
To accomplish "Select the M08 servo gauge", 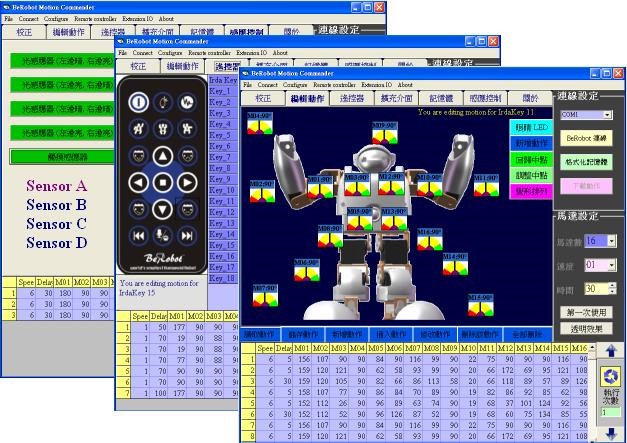I will (x=330, y=236).
